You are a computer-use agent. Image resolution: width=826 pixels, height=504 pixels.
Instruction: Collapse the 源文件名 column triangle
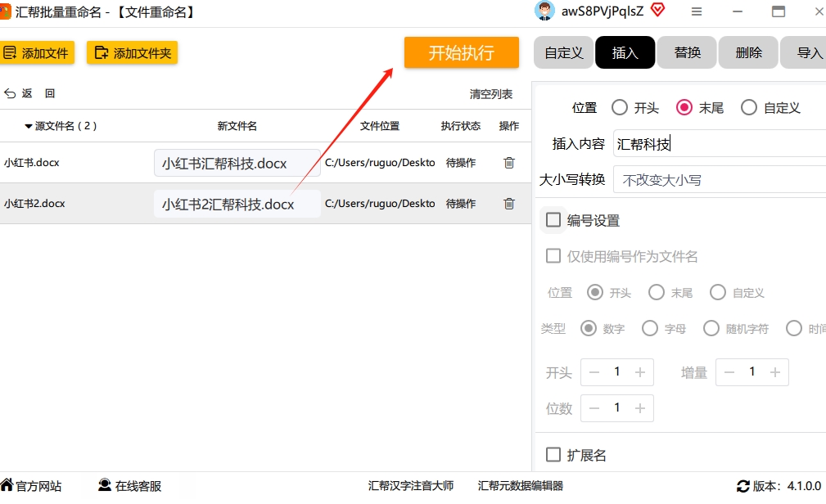pyautogui.click(x=29, y=126)
